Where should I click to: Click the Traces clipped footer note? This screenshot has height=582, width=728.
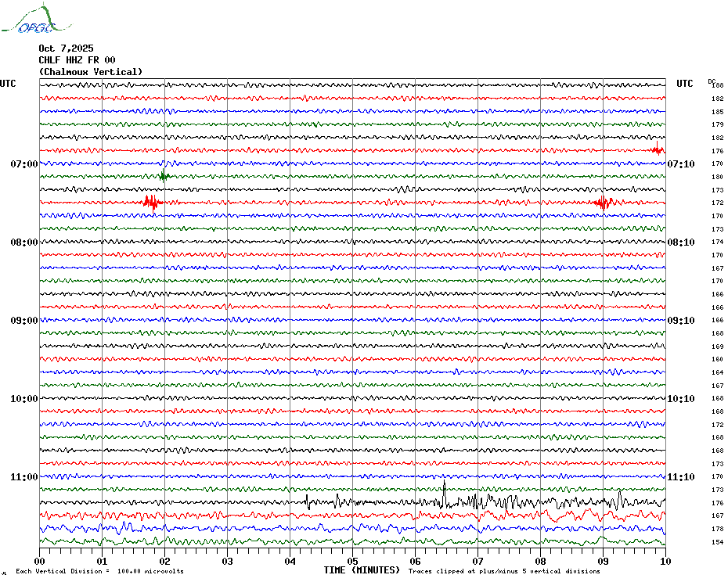point(504,571)
